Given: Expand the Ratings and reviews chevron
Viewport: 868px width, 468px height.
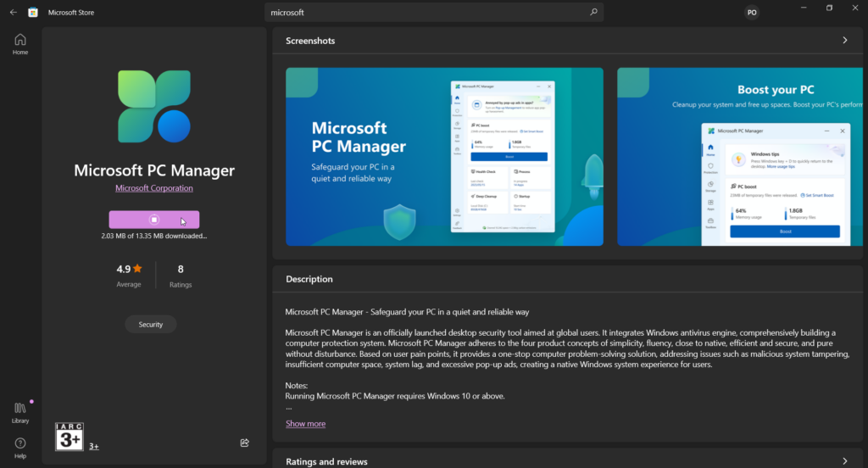Looking at the screenshot, I should 845,461.
